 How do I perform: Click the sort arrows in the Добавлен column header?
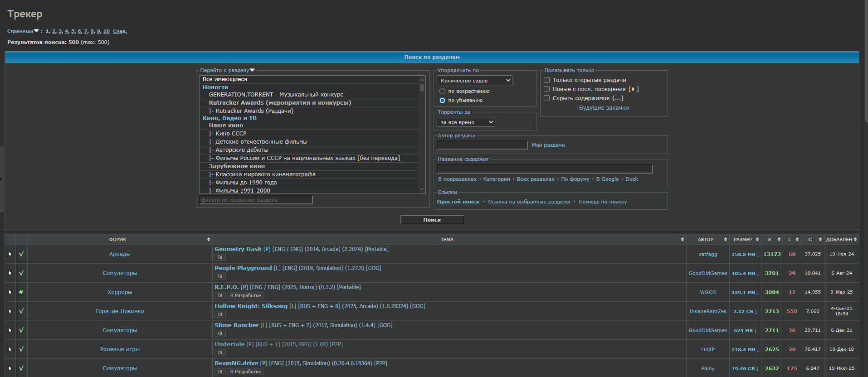(855, 239)
